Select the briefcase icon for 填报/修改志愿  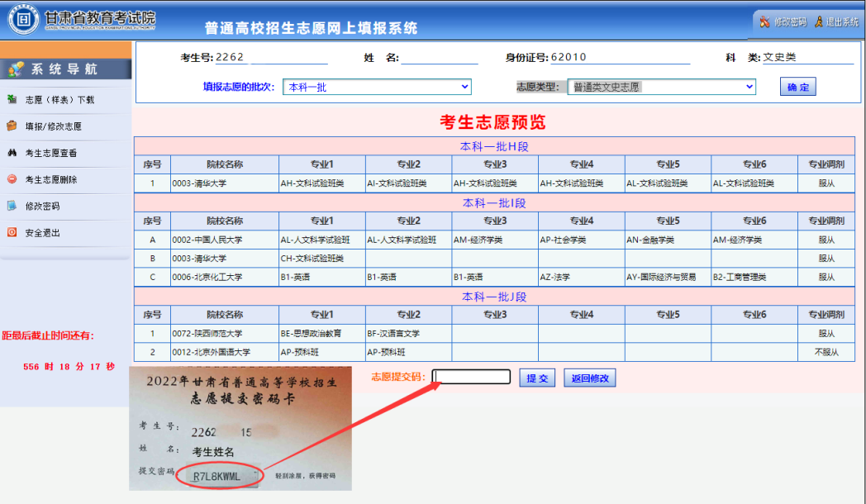[12, 126]
